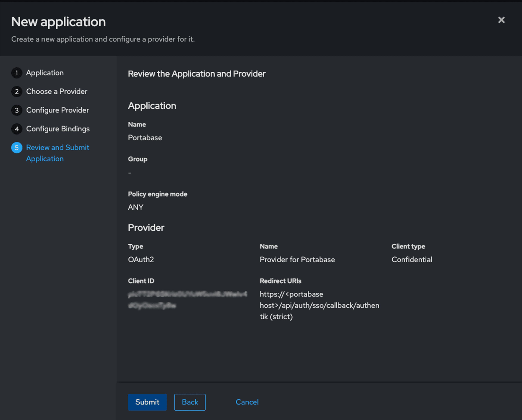Open the Choose a Provider step
Image resolution: width=522 pixels, height=420 pixels.
(x=57, y=91)
